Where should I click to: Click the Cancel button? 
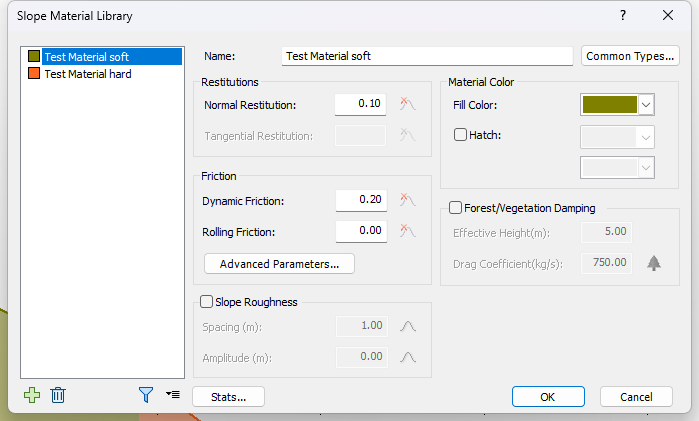coord(636,397)
